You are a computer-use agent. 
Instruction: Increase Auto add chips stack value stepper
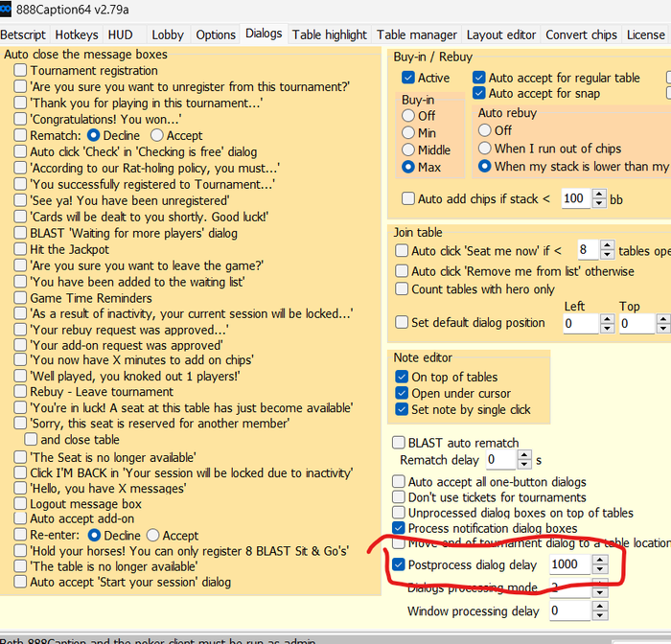pos(599,195)
